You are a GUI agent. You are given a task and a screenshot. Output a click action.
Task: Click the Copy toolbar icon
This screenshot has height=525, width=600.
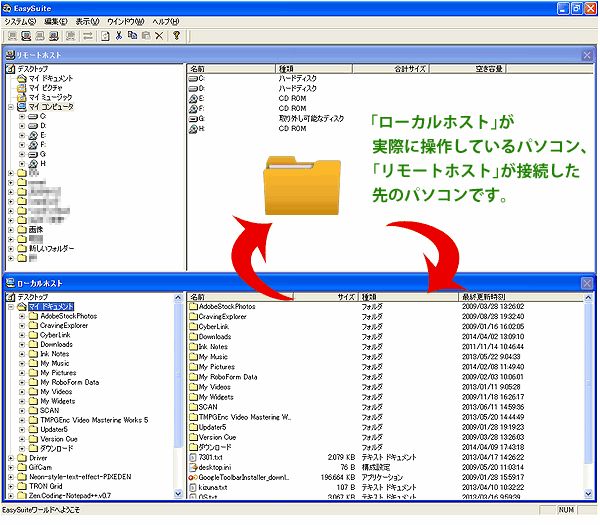point(132,35)
